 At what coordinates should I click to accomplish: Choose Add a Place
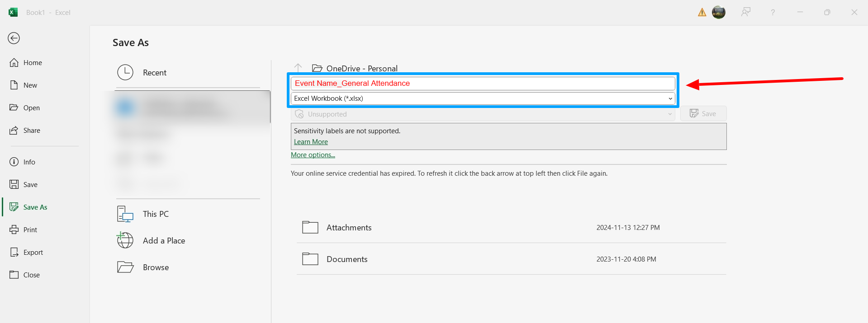164,241
